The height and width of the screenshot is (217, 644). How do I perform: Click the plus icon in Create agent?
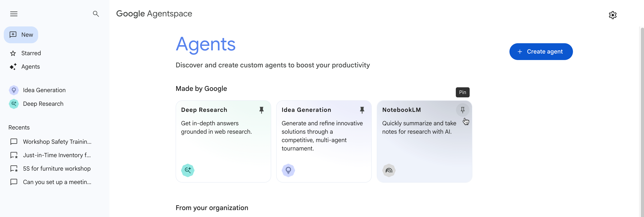pos(520,52)
